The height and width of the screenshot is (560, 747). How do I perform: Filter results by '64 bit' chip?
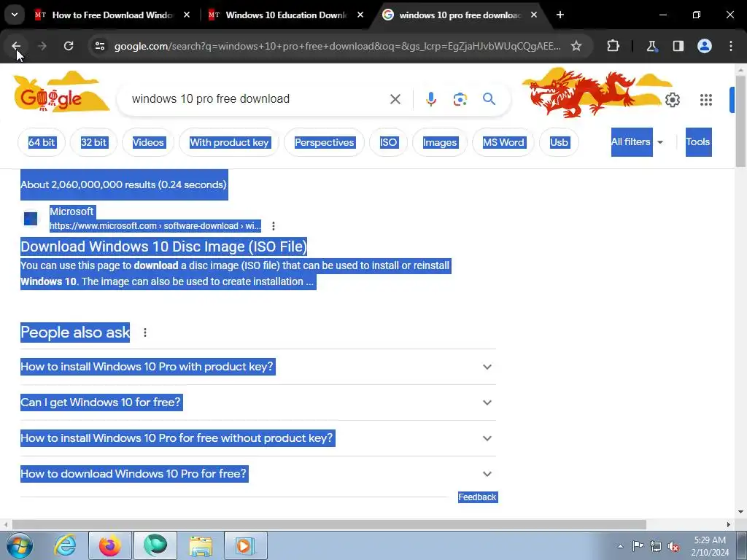pyautogui.click(x=42, y=142)
